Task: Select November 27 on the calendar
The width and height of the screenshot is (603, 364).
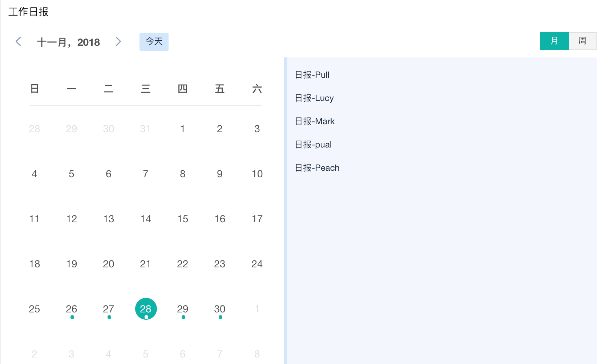Action: click(x=109, y=309)
